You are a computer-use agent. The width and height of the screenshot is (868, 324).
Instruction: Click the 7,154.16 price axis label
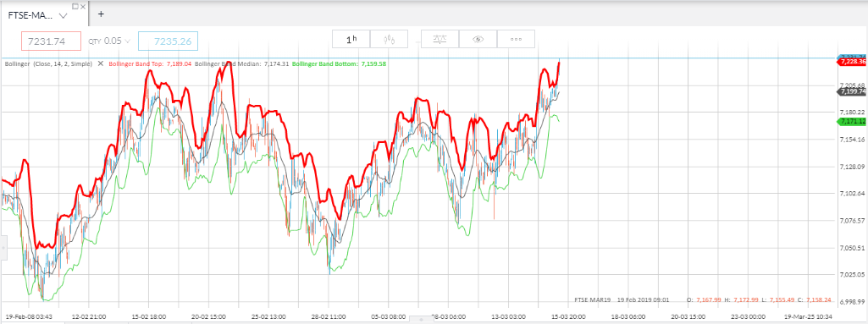(853, 140)
